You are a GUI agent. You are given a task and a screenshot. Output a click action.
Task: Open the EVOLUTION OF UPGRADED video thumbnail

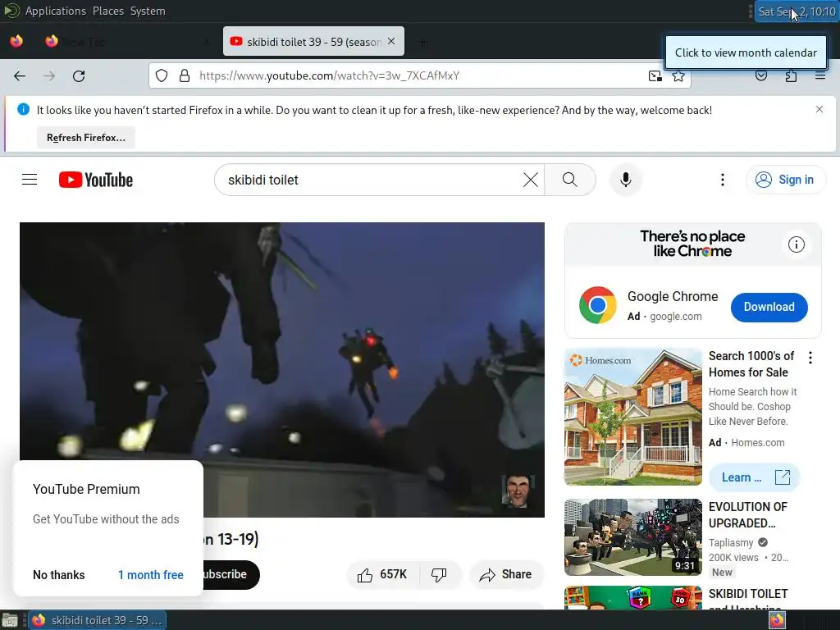[632, 536]
